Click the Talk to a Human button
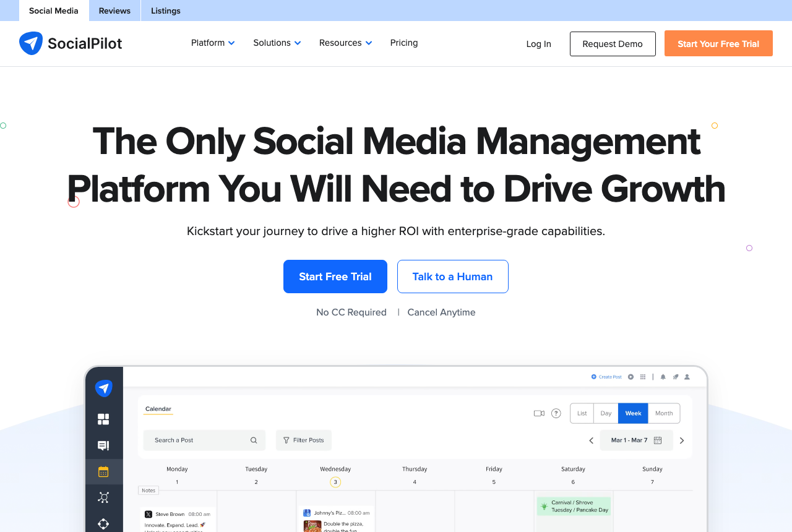 coord(453,277)
